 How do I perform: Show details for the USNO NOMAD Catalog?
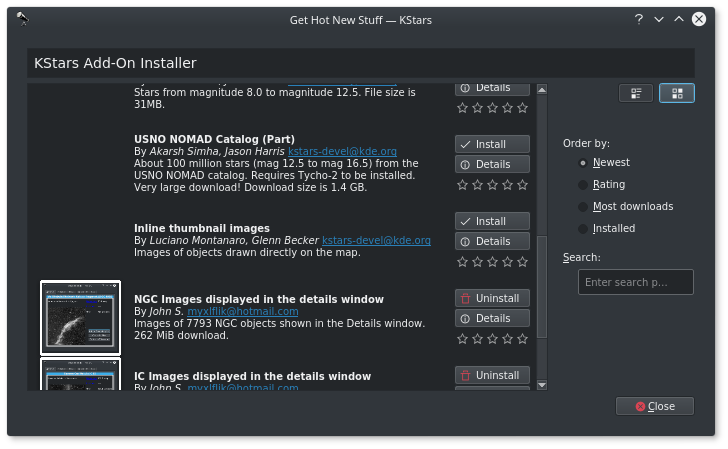point(492,164)
